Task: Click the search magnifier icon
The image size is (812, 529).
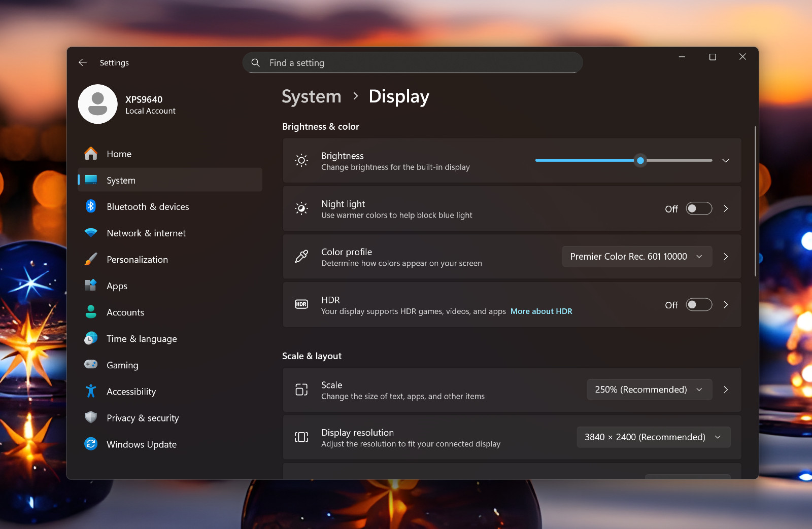Action: tap(256, 62)
